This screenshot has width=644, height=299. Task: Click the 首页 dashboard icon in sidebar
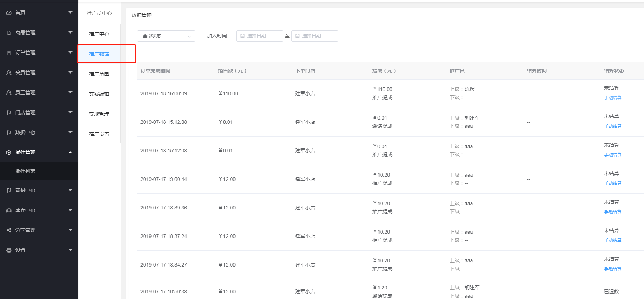(x=9, y=13)
